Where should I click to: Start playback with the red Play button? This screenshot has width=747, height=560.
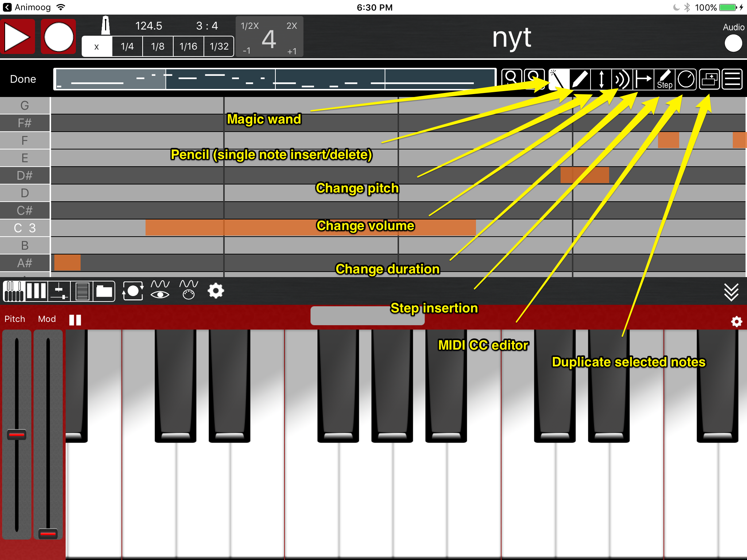(18, 37)
